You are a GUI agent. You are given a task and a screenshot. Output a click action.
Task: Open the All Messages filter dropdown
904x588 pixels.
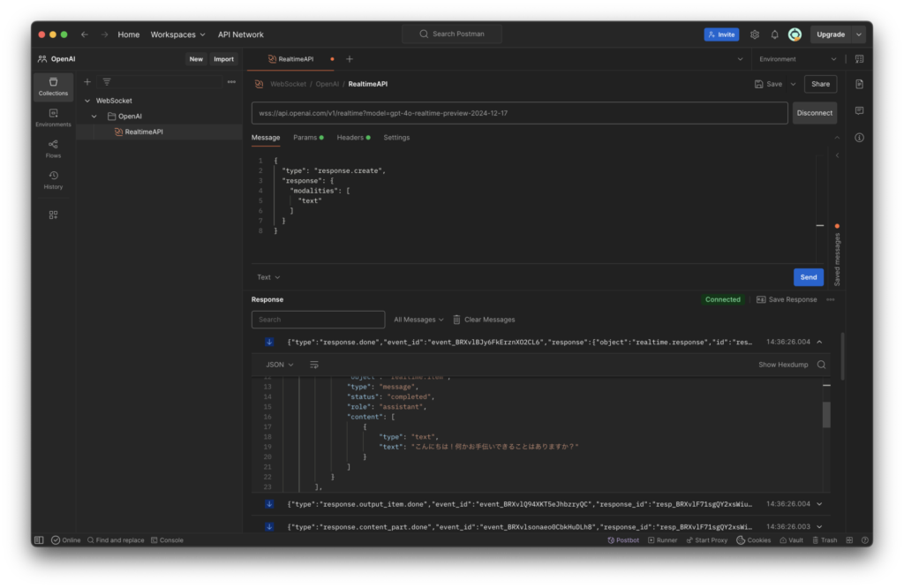click(x=418, y=320)
